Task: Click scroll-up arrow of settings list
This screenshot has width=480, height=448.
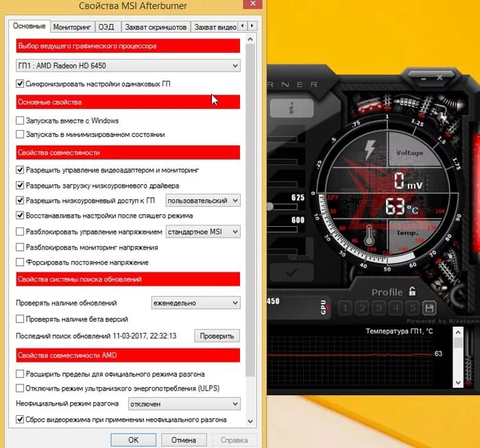Action: [x=250, y=40]
